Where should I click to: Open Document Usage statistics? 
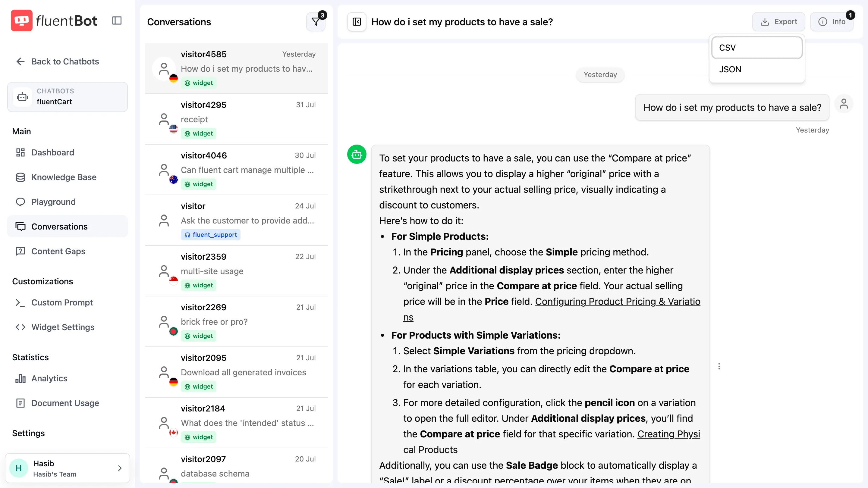point(68,403)
